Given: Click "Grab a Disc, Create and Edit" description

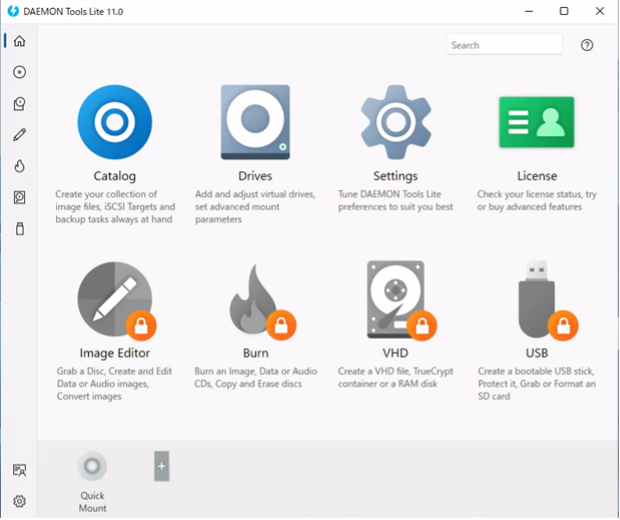Looking at the screenshot, I should 115,384.
